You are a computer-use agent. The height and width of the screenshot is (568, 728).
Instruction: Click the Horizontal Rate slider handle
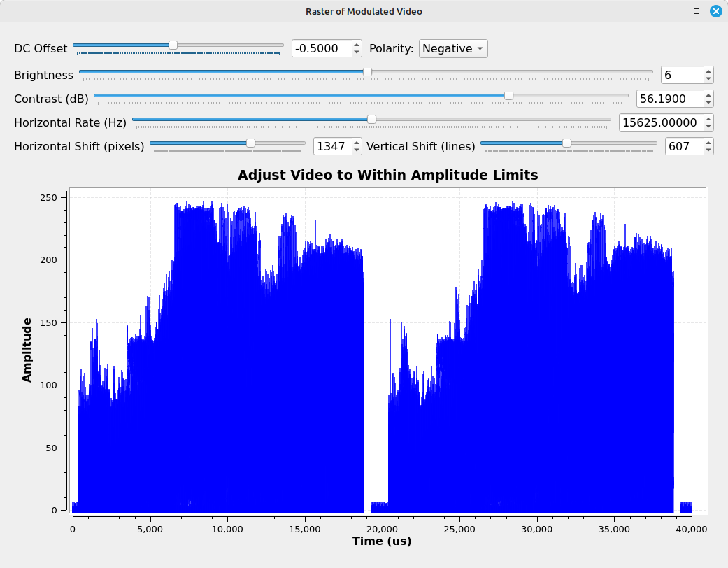tap(371, 119)
